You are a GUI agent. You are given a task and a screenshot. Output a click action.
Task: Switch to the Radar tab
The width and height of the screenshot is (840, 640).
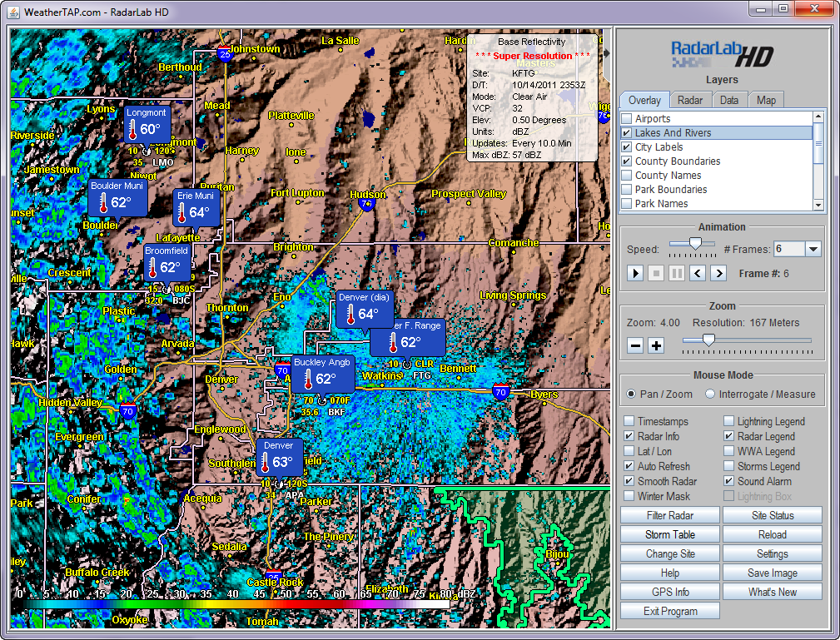point(690,100)
